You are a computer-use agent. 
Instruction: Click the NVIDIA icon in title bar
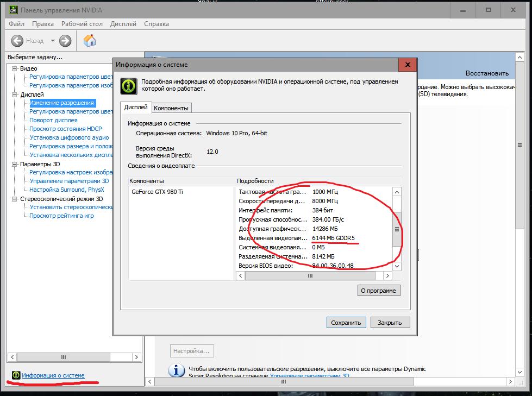point(13,10)
